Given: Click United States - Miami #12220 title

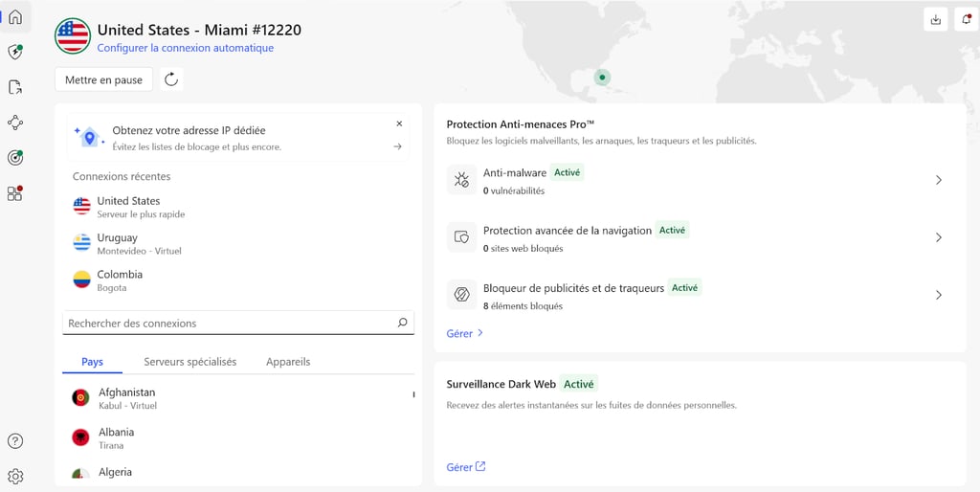Looking at the screenshot, I should click(x=199, y=30).
